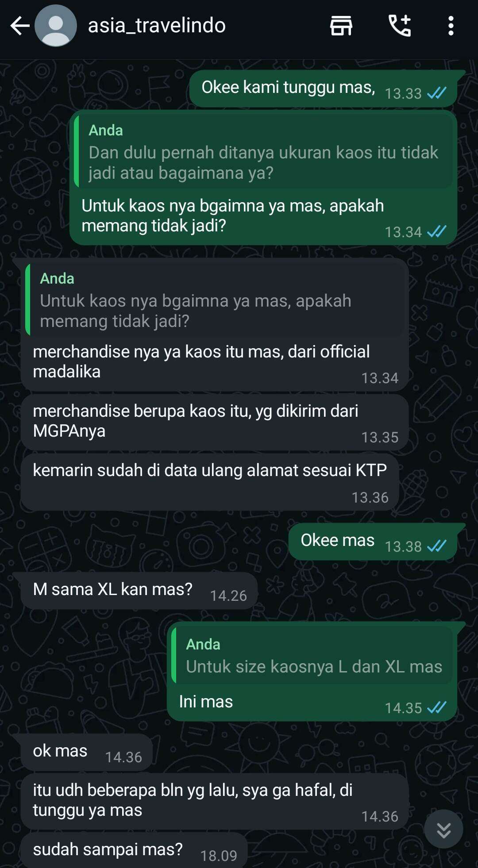Tap the read-receipt ticks on 'Ini mas'
The height and width of the screenshot is (868, 478).
click(436, 707)
